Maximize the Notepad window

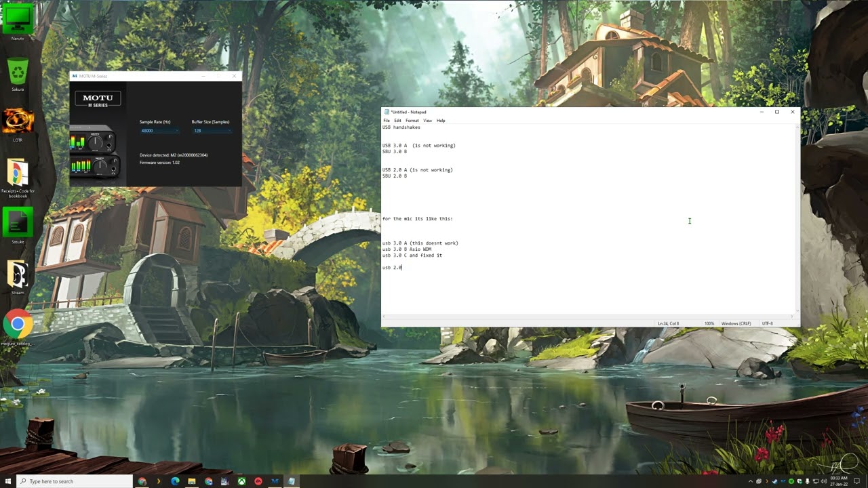777,112
